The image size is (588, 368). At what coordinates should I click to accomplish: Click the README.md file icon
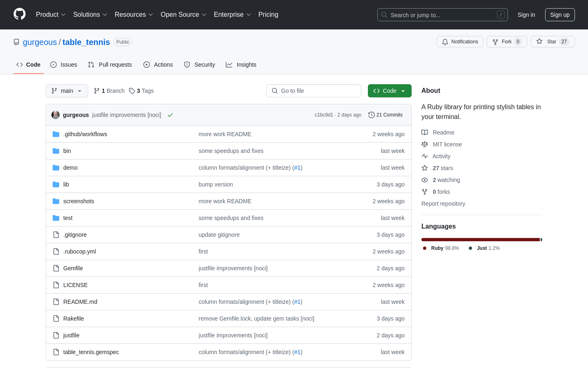[x=56, y=302]
